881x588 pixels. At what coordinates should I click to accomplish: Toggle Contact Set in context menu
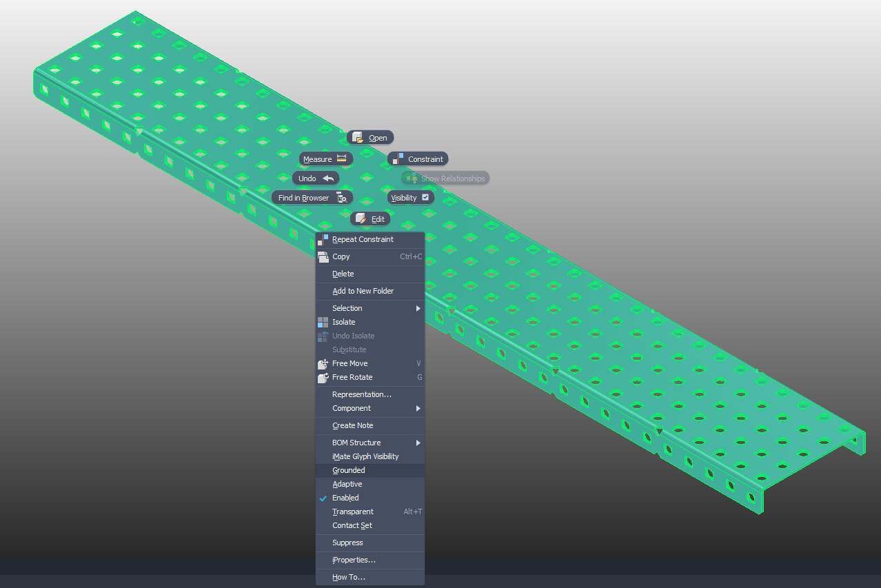coord(370,525)
